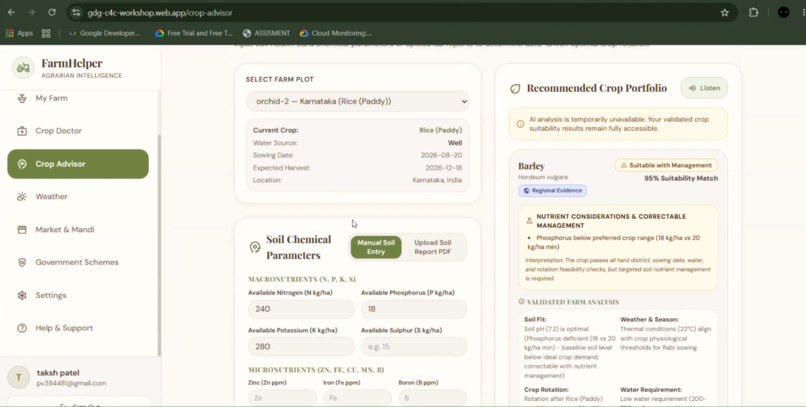806x407 pixels.
Task: Open tab groups grid icon in bookmarks bar
Action: [x=46, y=33]
